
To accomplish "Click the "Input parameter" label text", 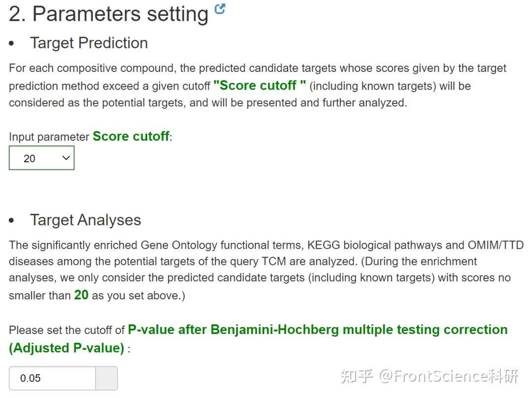I will click(x=49, y=137).
